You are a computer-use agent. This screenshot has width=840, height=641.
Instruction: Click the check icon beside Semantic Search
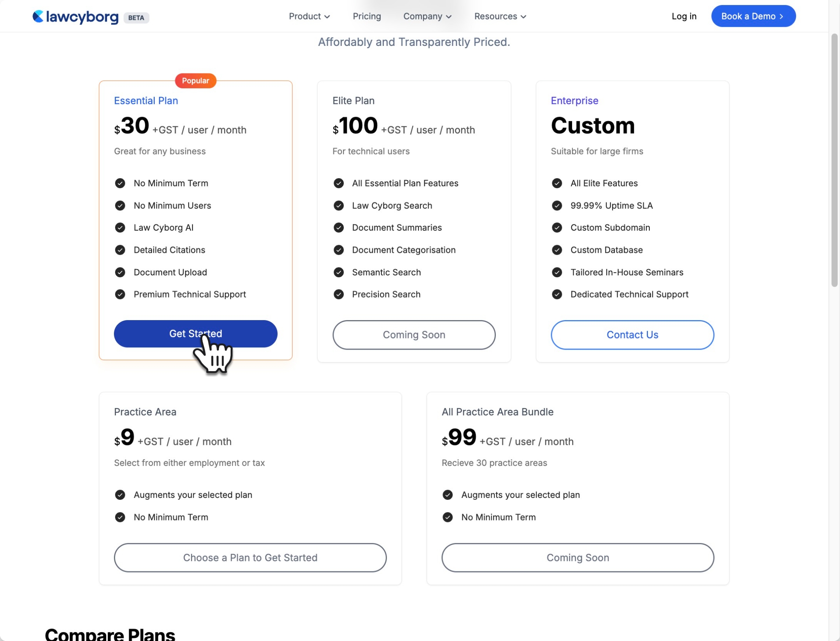click(x=339, y=272)
